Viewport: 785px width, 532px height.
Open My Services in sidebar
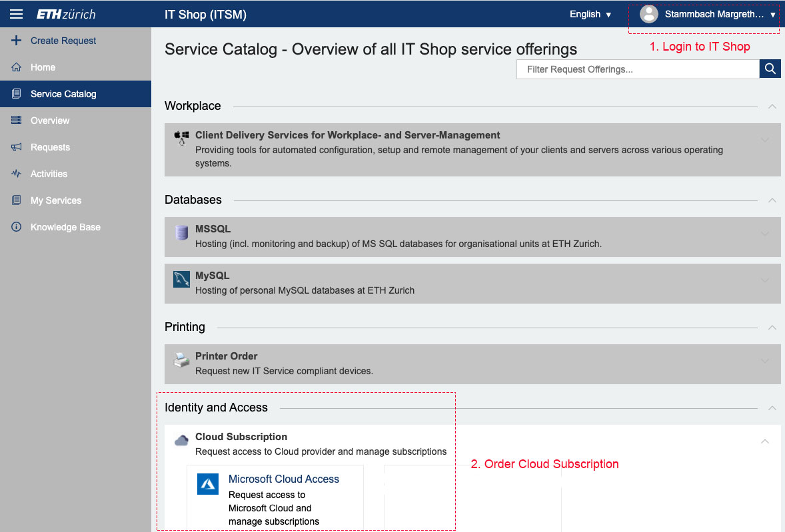tap(75, 200)
